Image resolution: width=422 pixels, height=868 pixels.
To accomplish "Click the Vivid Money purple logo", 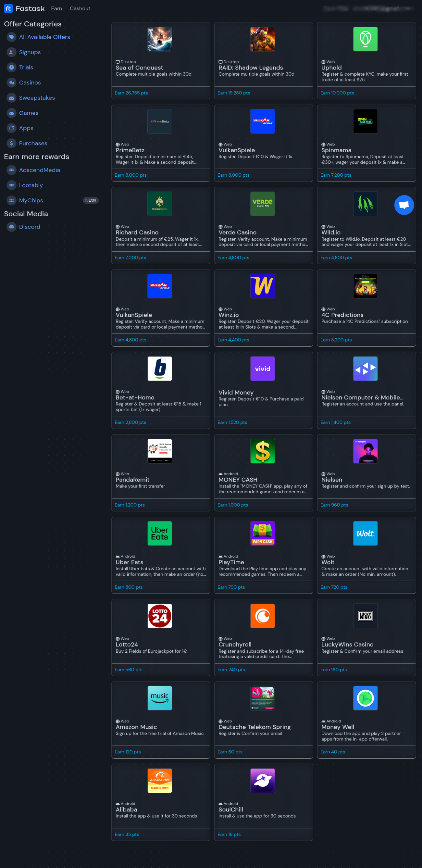I will [x=262, y=369].
